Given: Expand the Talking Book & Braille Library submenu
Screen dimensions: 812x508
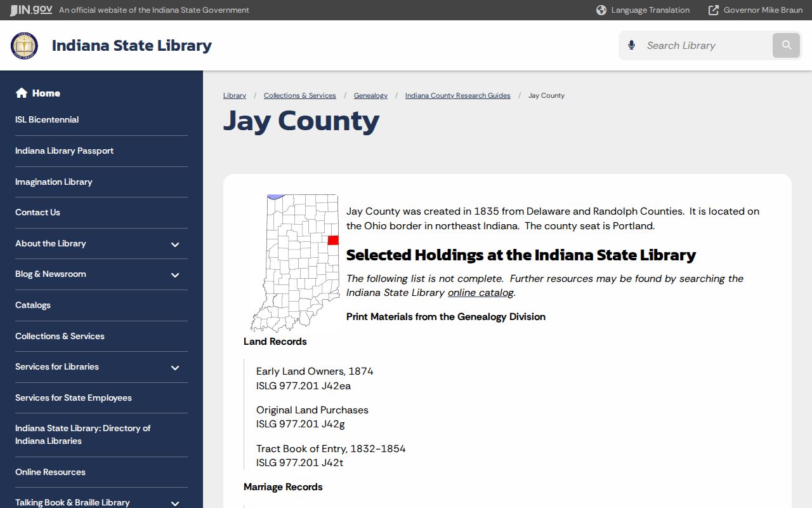Looking at the screenshot, I should pos(175,503).
